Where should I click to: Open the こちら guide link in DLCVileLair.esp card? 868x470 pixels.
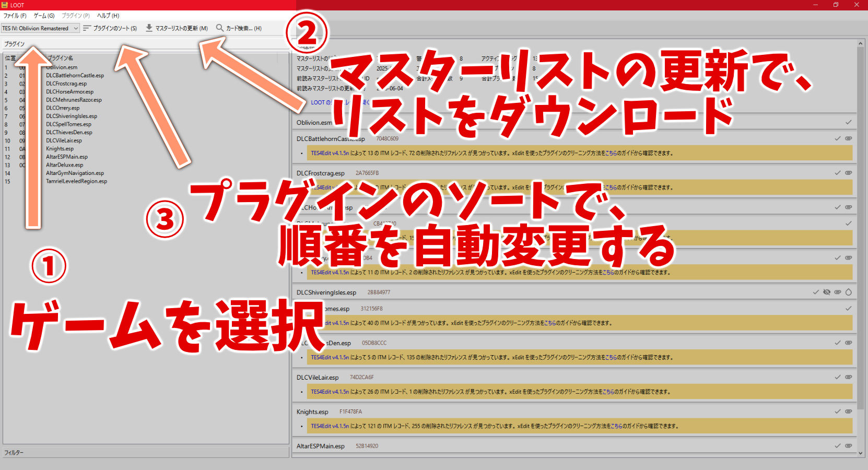point(608,392)
